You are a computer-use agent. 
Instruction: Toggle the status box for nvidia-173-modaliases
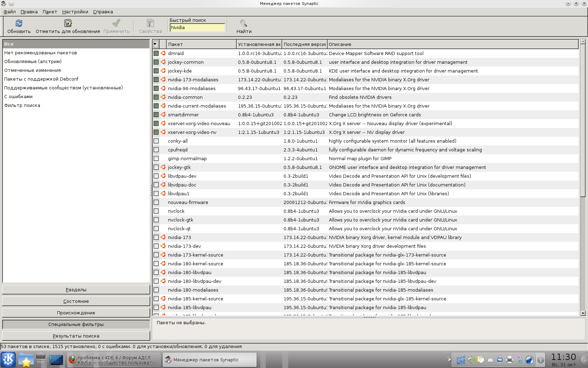click(x=156, y=80)
